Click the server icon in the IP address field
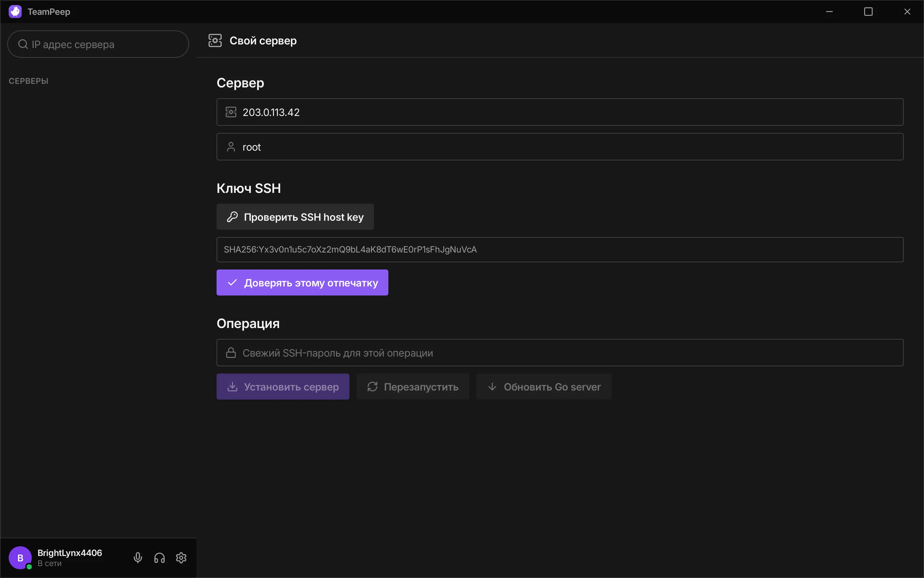This screenshot has width=924, height=578. (231, 112)
